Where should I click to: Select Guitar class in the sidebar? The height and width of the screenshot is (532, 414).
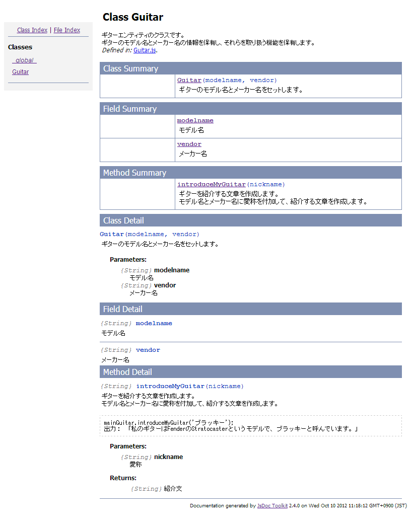[x=20, y=71]
